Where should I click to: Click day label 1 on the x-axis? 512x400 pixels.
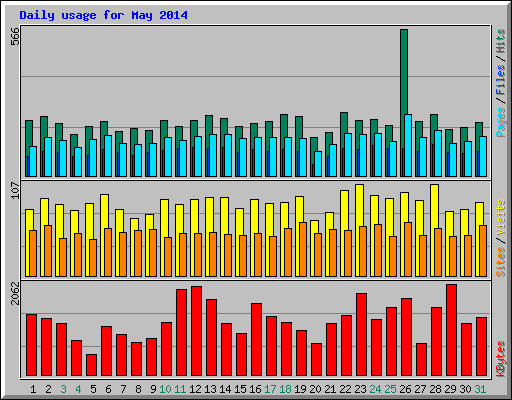click(x=33, y=389)
